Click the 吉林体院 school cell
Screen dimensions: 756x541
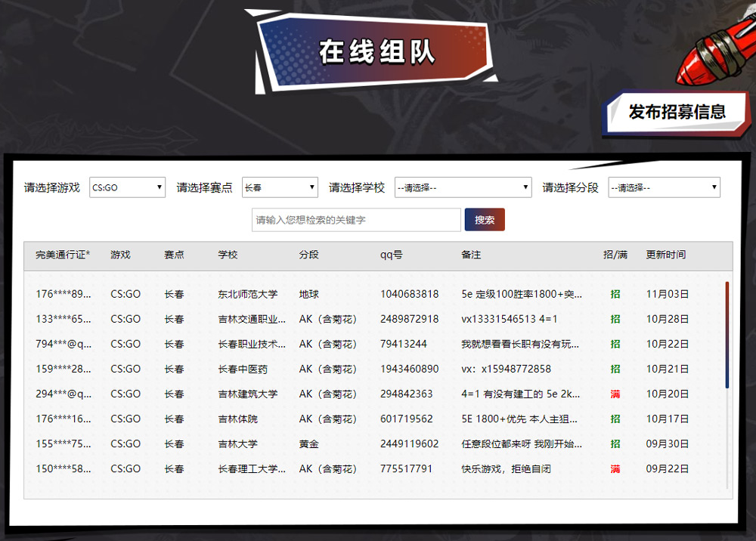237,419
